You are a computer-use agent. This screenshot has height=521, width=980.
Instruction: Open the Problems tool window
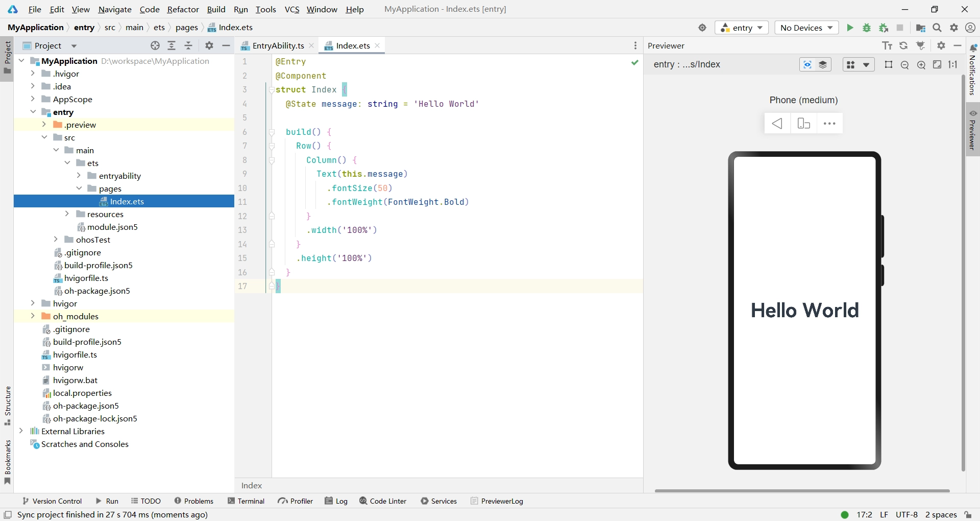click(x=194, y=501)
